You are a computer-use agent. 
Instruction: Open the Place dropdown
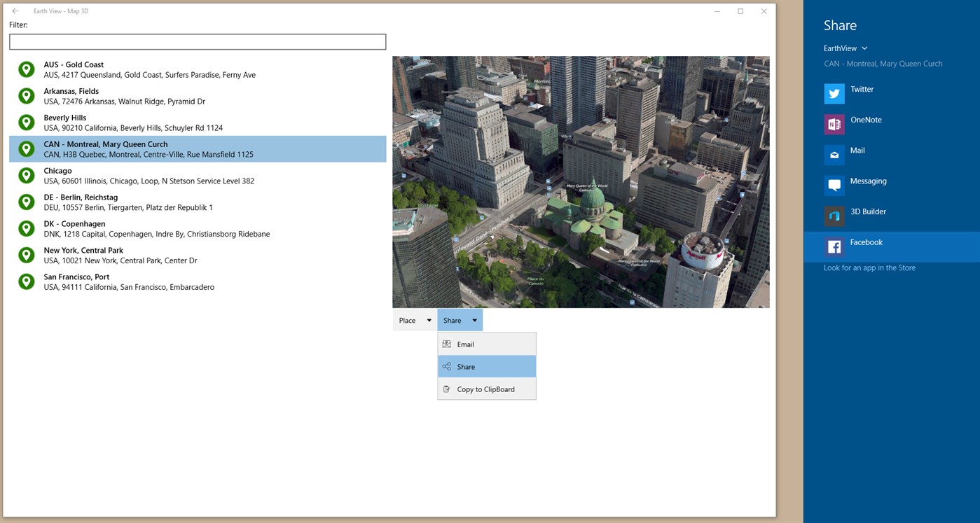coord(413,320)
